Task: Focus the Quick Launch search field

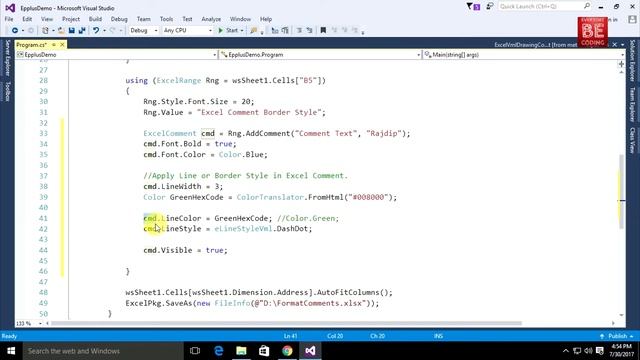Action: coord(540,6)
